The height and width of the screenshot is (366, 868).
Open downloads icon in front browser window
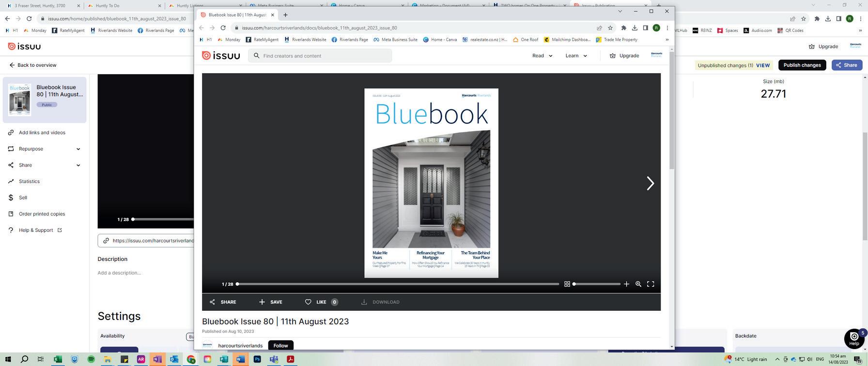click(x=635, y=28)
